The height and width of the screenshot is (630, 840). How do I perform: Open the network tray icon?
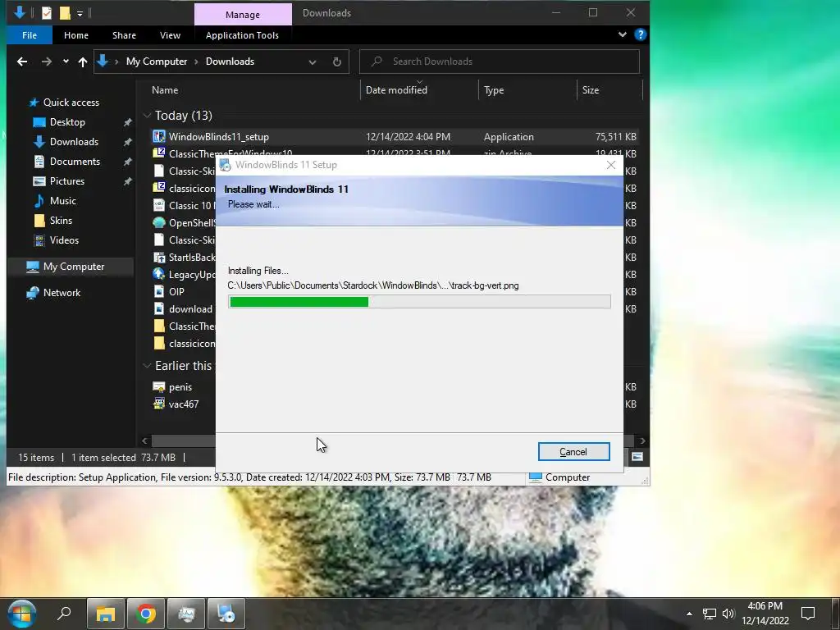[x=710, y=614]
